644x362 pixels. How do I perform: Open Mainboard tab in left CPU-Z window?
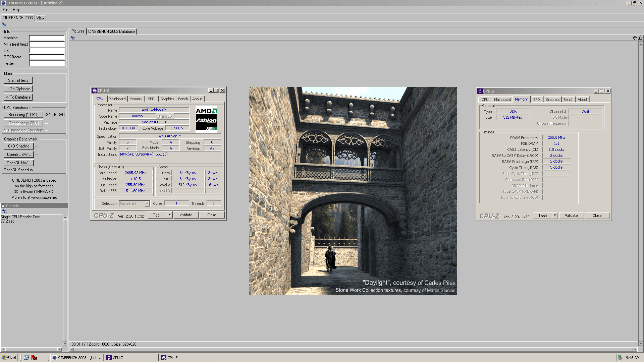[x=117, y=99]
